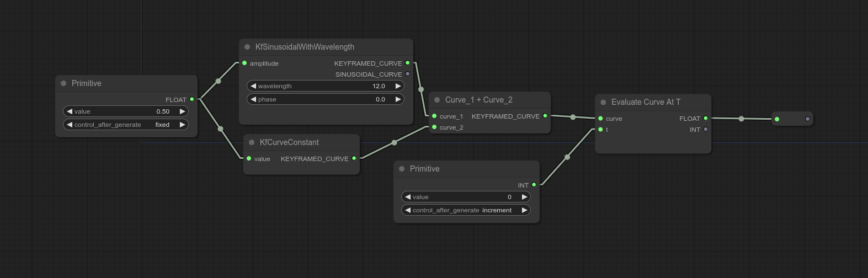Click the SINUSOIDAL_CURVE output socket
The width and height of the screenshot is (868, 278).
click(408, 74)
